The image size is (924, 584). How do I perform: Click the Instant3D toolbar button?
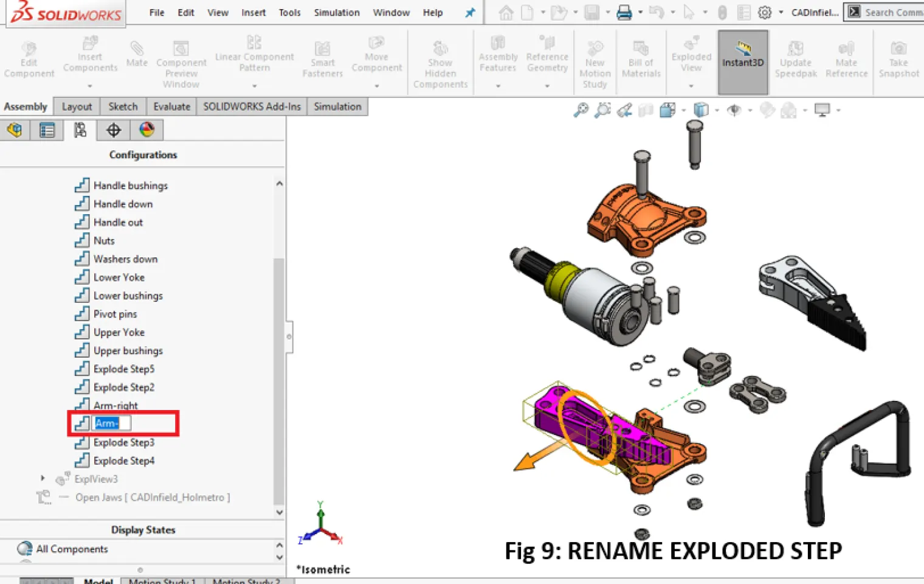(x=742, y=62)
